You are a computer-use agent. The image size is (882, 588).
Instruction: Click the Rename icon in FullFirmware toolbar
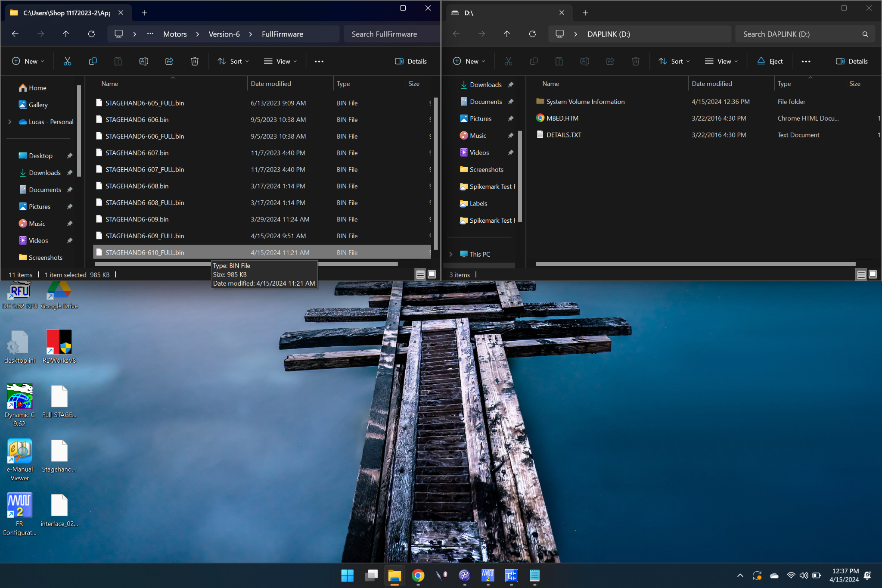point(144,61)
